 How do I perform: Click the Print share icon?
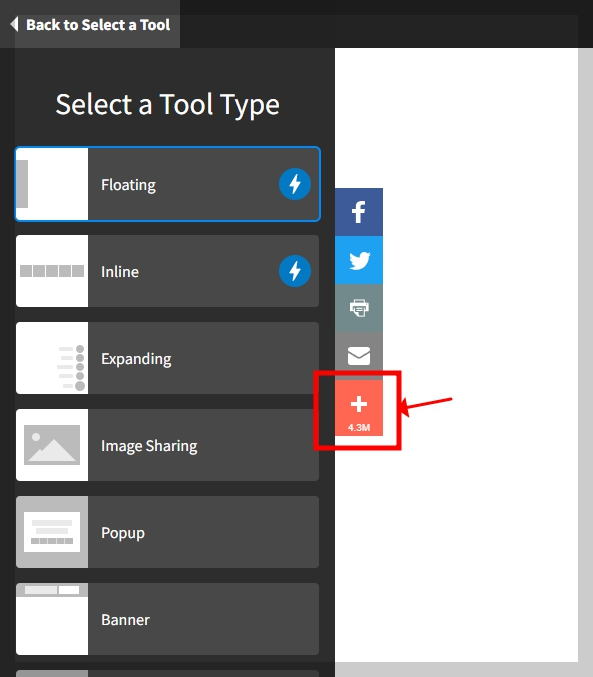(x=359, y=308)
